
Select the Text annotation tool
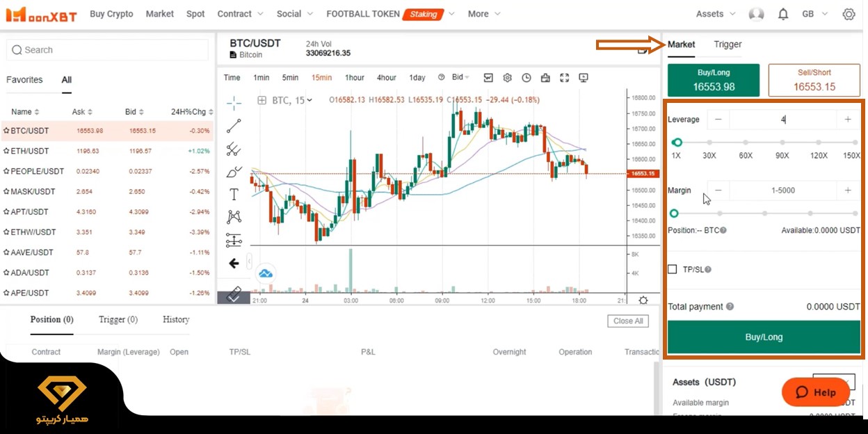tap(234, 194)
